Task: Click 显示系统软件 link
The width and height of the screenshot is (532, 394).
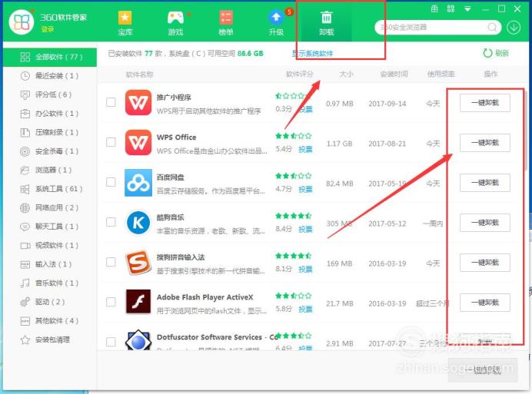Action: (x=312, y=53)
